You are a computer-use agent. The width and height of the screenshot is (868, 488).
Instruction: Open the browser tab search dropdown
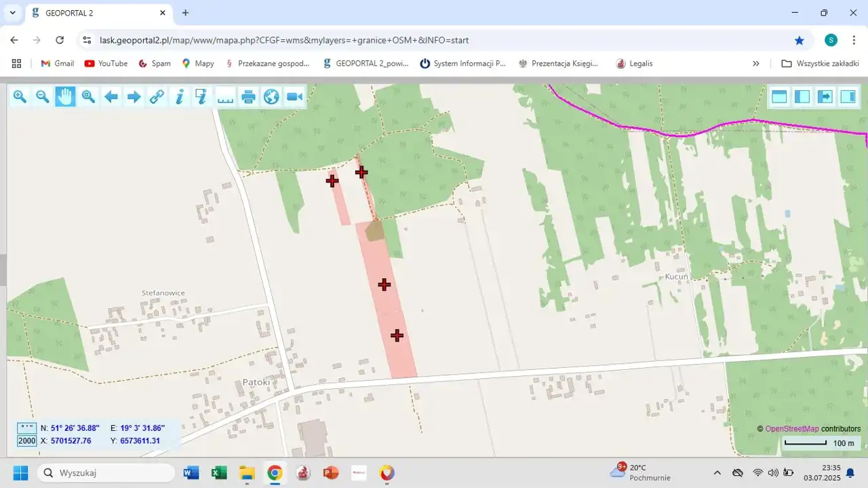[12, 13]
